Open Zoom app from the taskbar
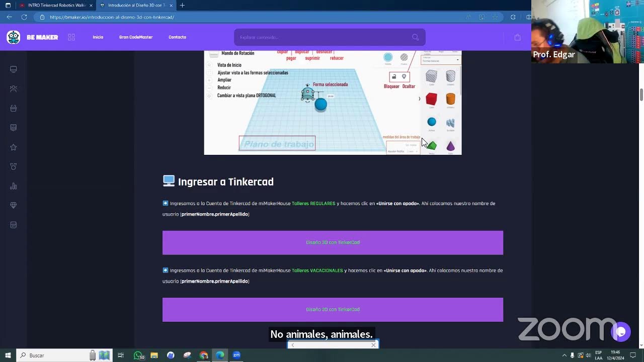Image resolution: width=644 pixels, height=362 pixels. click(236, 355)
